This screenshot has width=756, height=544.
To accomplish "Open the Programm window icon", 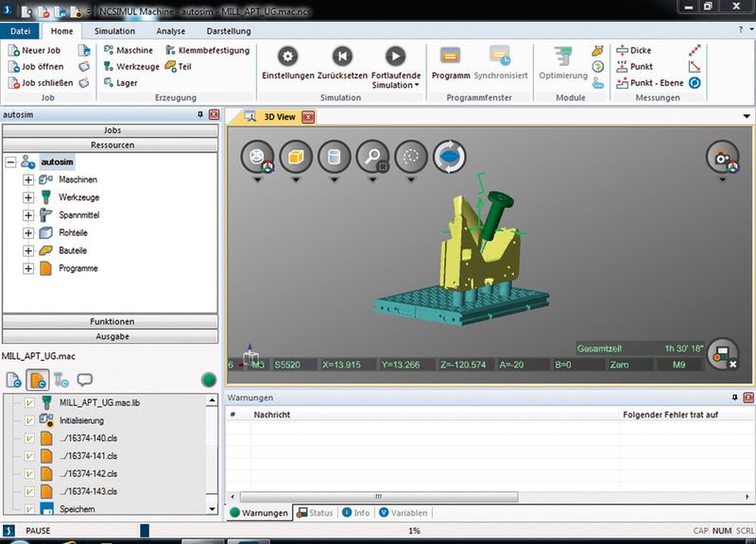I will (450, 57).
